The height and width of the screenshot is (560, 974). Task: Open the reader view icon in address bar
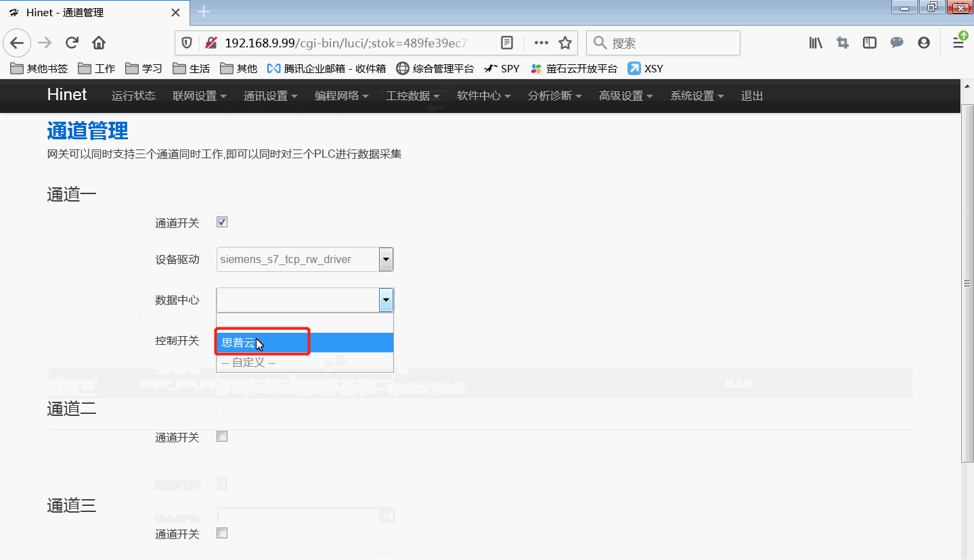[507, 43]
